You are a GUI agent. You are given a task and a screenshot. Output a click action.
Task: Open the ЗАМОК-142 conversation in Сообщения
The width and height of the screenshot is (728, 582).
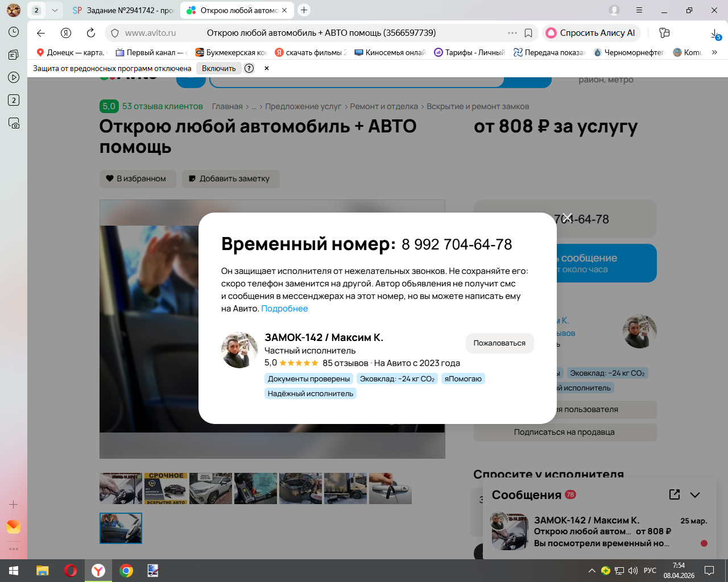coord(600,531)
